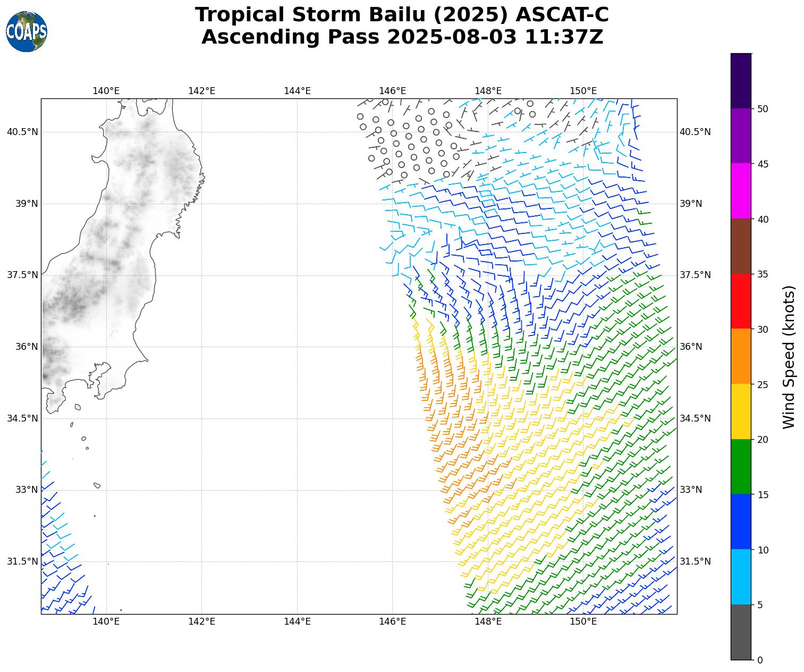The height and width of the screenshot is (672, 804).
Task: Click the Tropical Storm Bailu title text
Action: pyautogui.click(x=402, y=15)
